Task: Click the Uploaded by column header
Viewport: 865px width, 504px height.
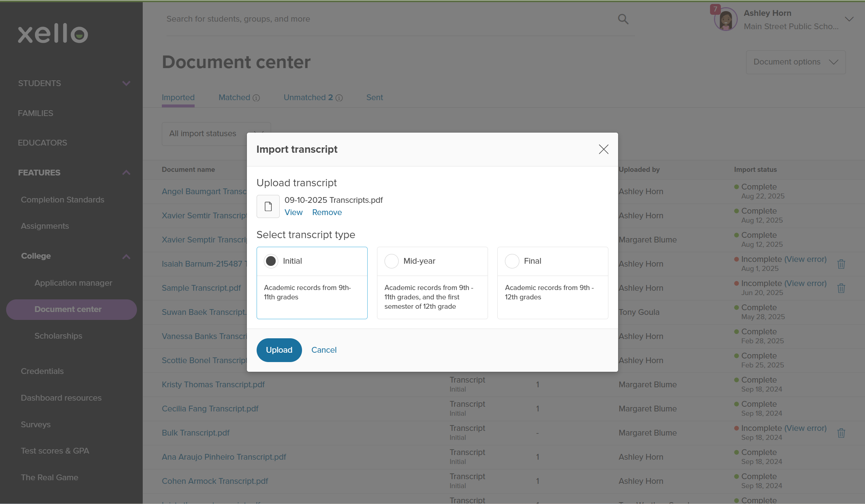Action: pos(639,169)
